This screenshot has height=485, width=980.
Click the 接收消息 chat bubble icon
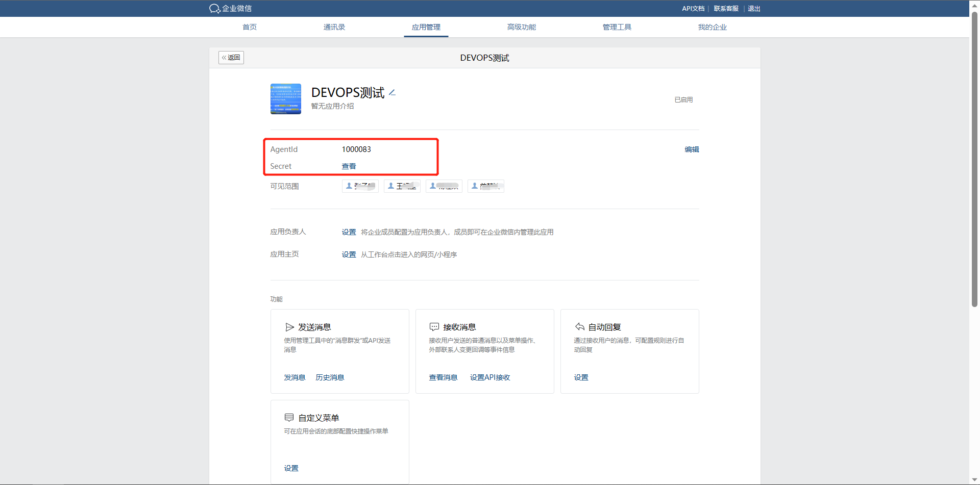click(434, 327)
